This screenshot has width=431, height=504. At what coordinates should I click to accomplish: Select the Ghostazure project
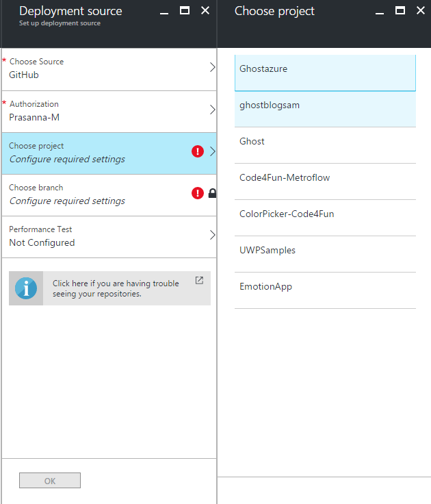pos(325,73)
